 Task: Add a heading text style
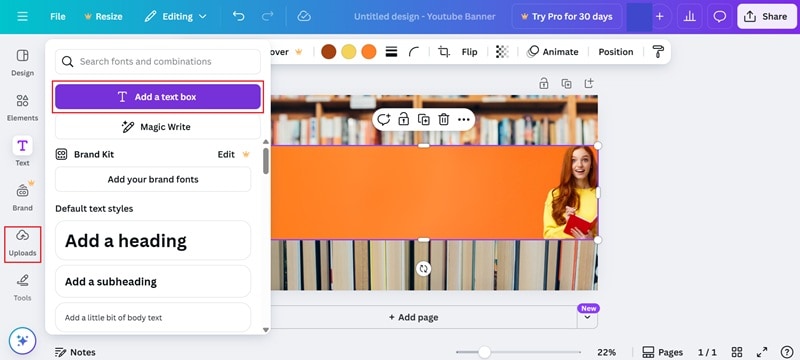[153, 240]
